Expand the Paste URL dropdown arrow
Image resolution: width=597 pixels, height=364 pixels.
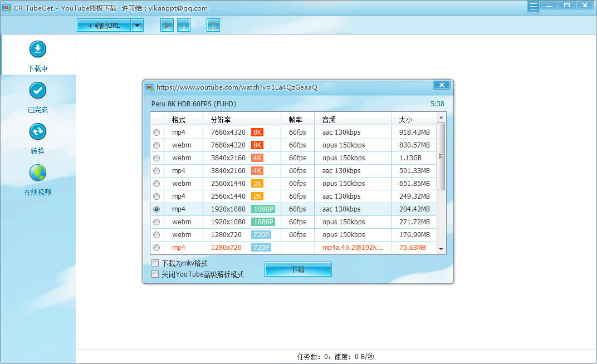coord(137,26)
